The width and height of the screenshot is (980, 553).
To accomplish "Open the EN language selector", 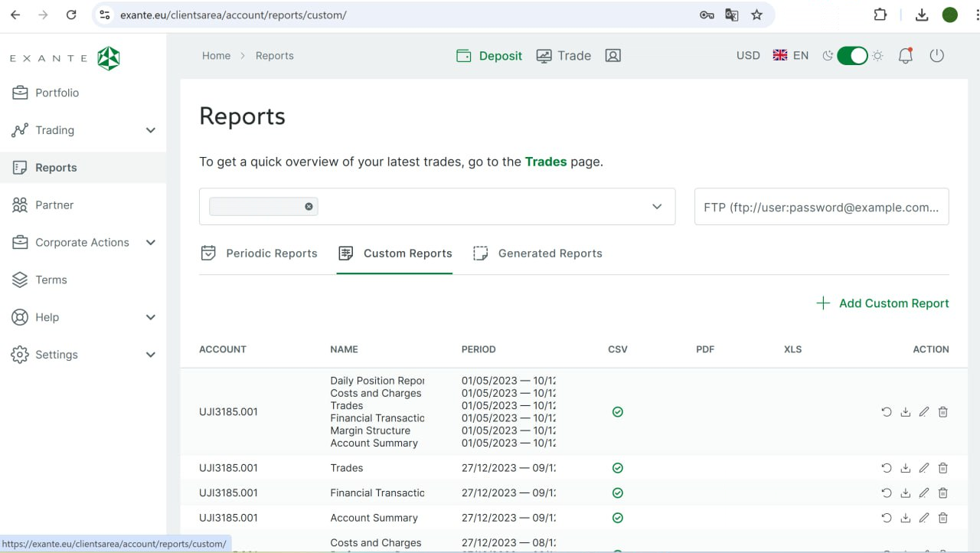I will coord(791,56).
